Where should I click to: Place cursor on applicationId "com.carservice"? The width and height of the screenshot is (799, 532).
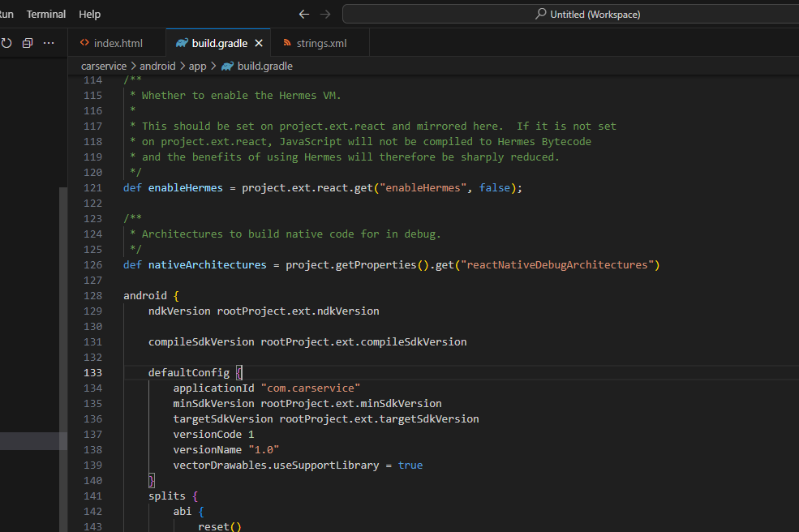tap(266, 388)
